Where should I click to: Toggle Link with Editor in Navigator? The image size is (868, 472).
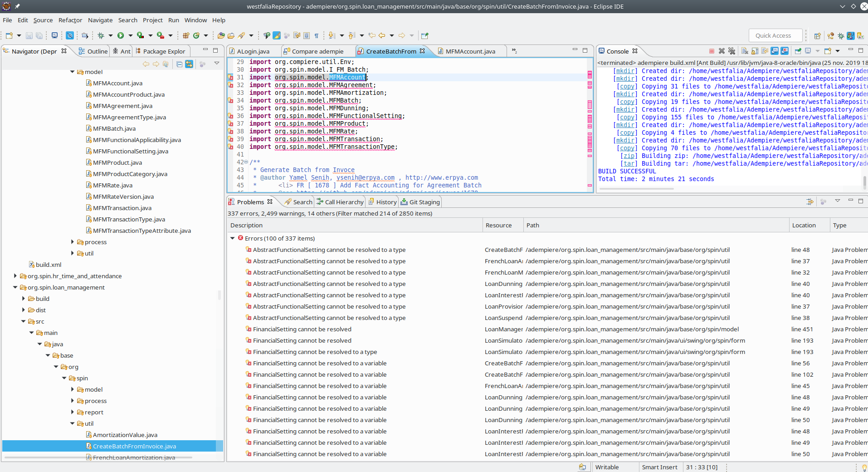pos(189,64)
